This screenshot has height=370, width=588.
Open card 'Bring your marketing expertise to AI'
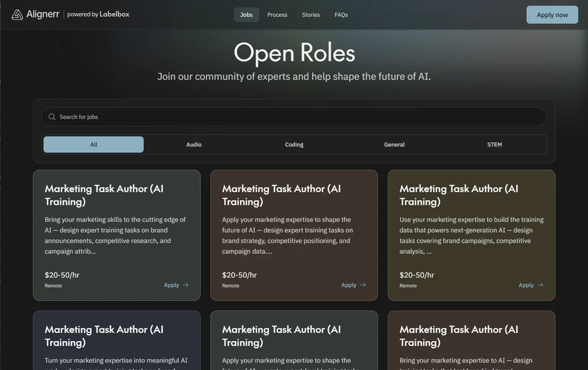[471, 340]
